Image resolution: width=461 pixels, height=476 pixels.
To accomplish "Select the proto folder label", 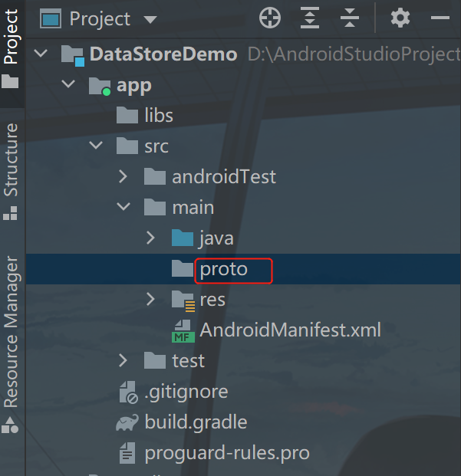I will 223,270.
